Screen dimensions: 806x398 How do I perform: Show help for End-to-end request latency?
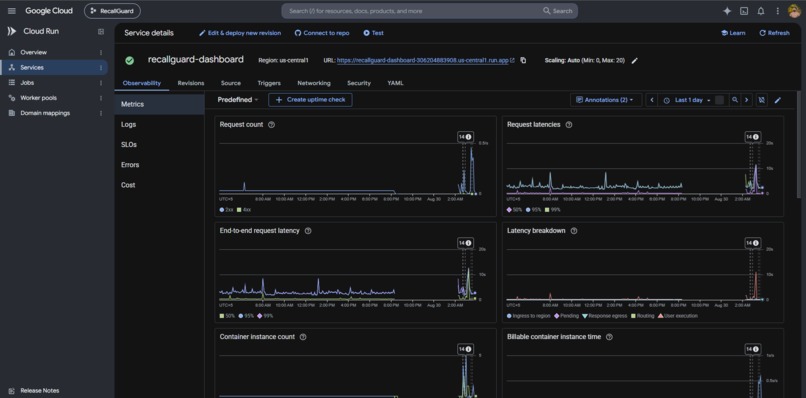click(x=308, y=231)
